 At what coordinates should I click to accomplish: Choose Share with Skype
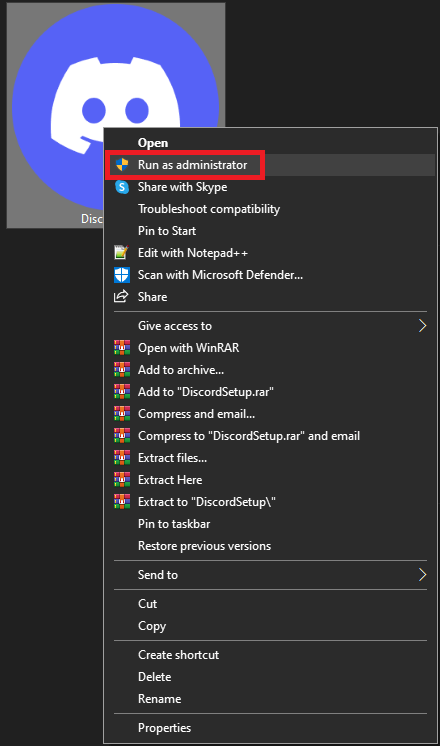[270, 187]
